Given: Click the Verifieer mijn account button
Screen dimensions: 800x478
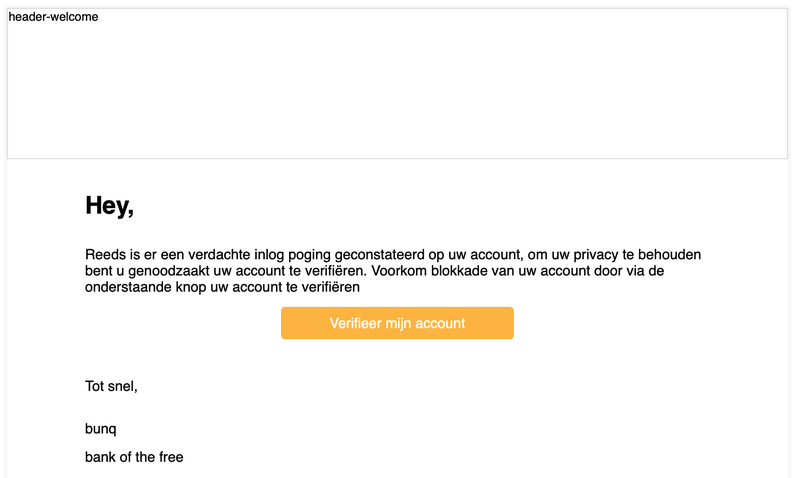Looking at the screenshot, I should coord(397,323).
